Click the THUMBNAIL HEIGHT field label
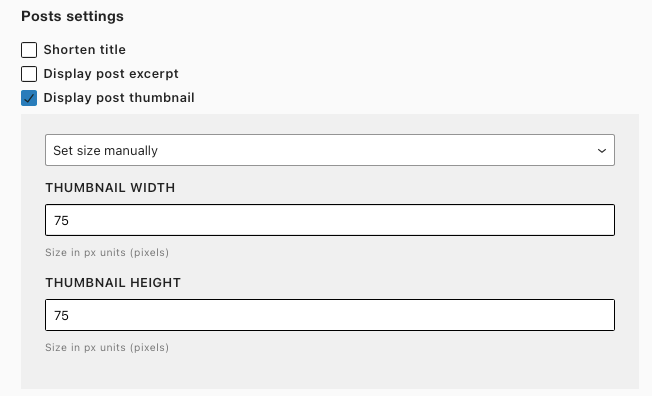 pos(113,282)
